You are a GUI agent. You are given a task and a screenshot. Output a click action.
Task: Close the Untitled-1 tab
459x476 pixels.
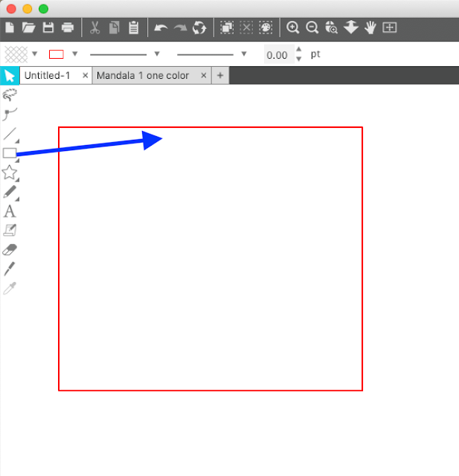[x=86, y=75]
